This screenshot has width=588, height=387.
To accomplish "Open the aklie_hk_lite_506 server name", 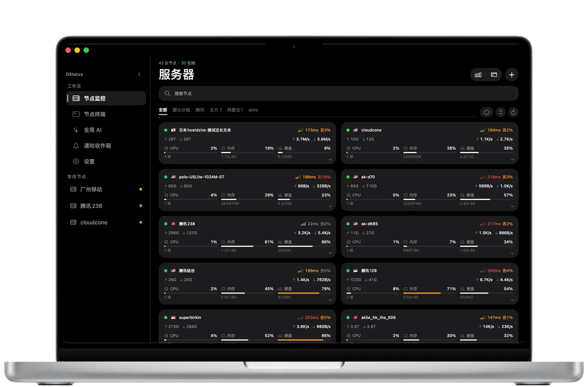I will coord(379,318).
